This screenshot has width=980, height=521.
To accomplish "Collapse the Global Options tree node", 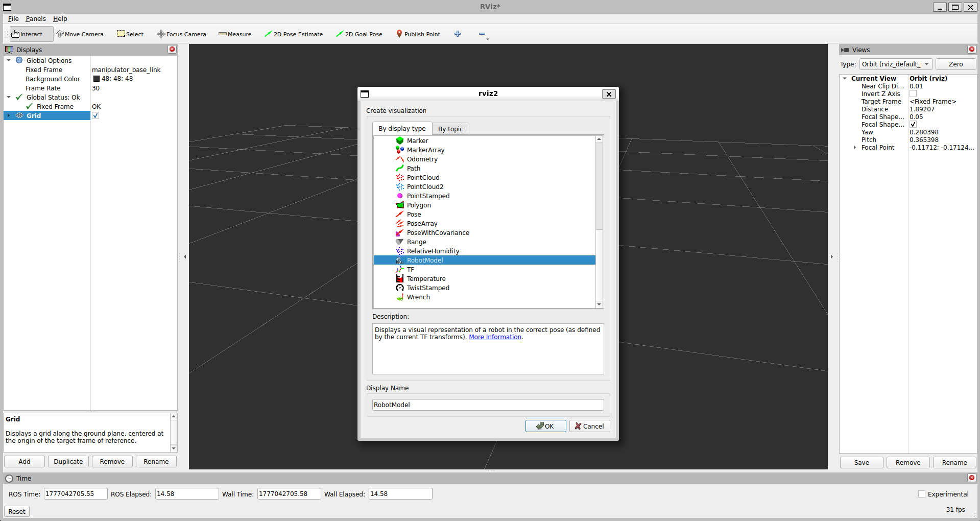I will point(9,60).
